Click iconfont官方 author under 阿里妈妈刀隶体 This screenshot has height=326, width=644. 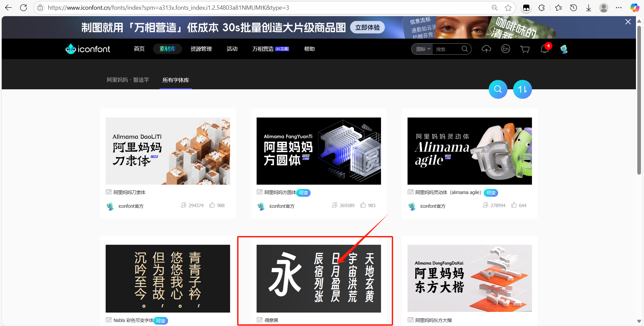click(x=131, y=206)
